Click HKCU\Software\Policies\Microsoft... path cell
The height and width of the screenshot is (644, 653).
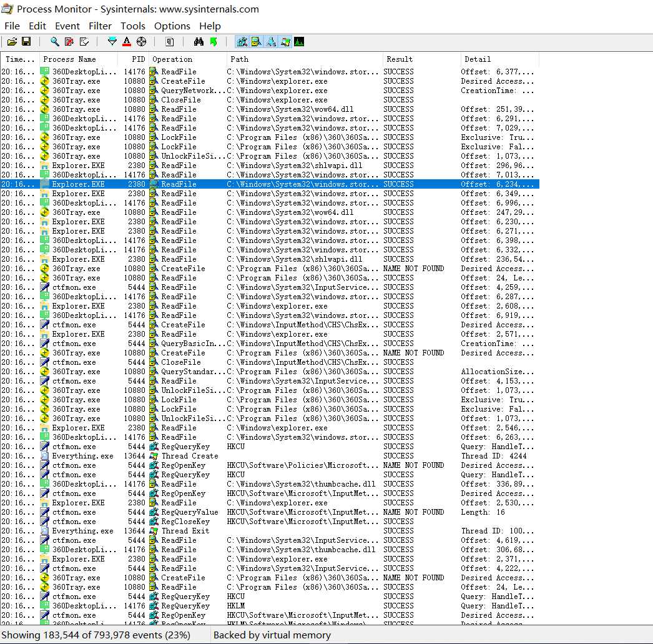click(303, 465)
